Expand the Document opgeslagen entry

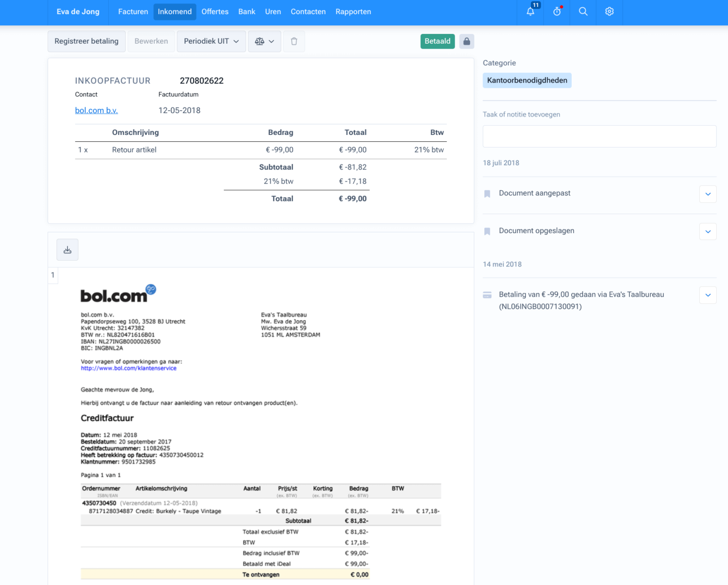click(x=708, y=232)
